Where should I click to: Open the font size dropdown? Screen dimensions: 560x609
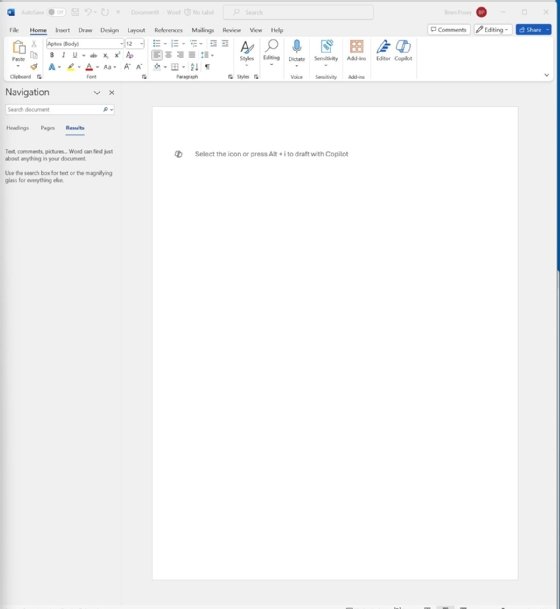141,44
